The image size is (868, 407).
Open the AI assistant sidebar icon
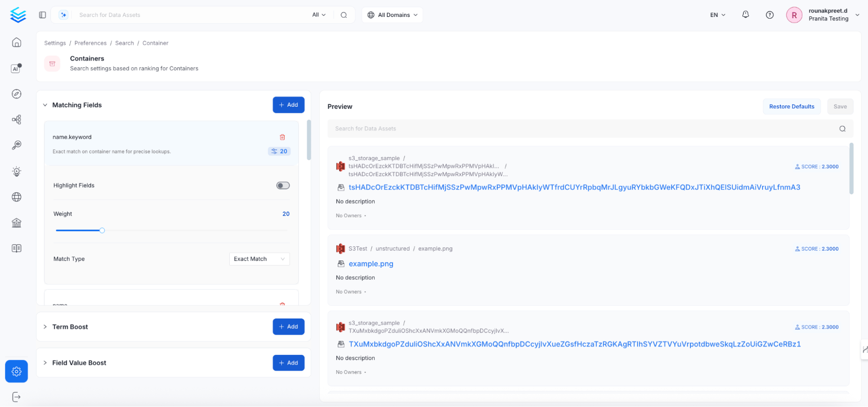tap(17, 68)
